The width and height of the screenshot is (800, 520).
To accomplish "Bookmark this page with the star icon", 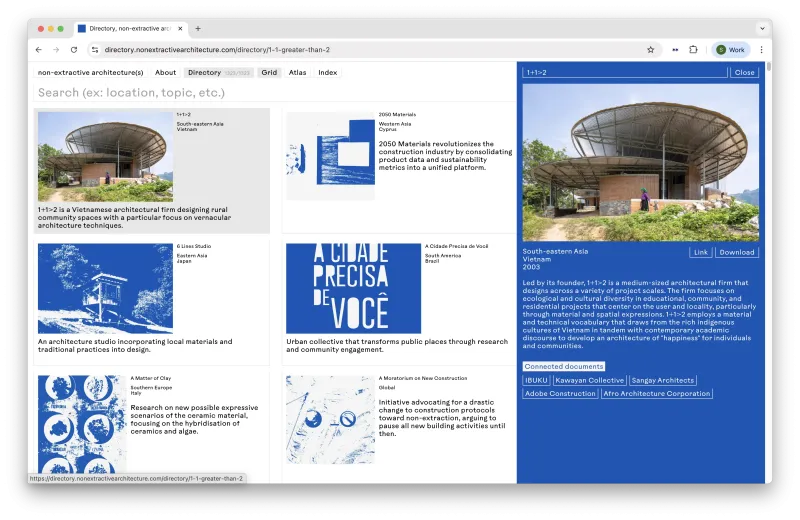I will coord(651,49).
